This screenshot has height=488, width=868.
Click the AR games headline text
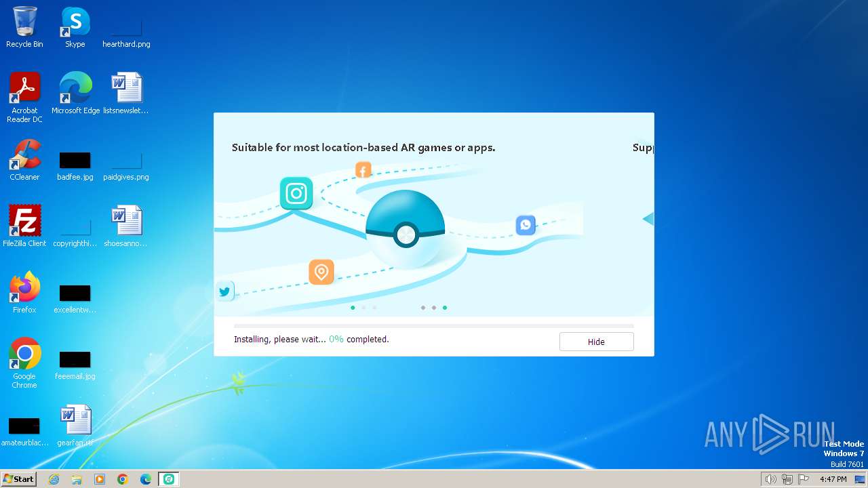[363, 148]
